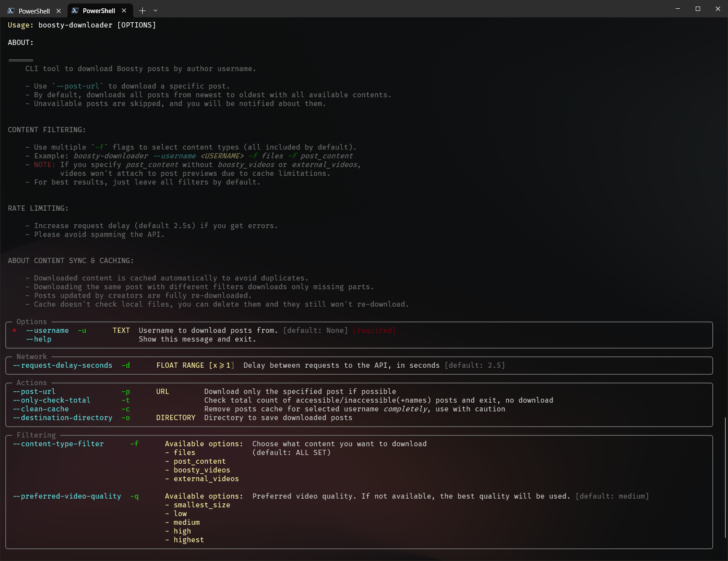The height and width of the screenshot is (561, 728).
Task: Click the --request-delay-seconds Network option
Action: tap(63, 365)
